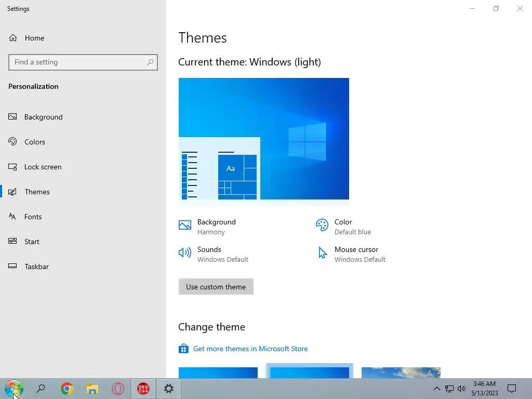Screen dimensions: 532x399
Task: Click the Use custom theme button
Action: (x=216, y=287)
